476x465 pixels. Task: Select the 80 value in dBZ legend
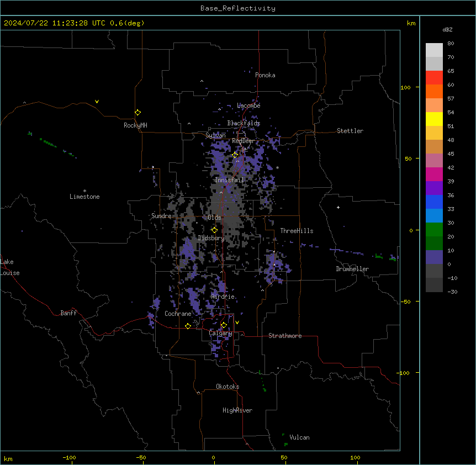click(x=451, y=44)
